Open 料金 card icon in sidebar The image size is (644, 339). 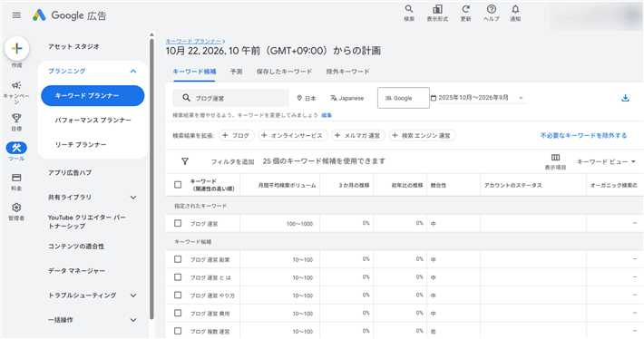(x=16, y=178)
